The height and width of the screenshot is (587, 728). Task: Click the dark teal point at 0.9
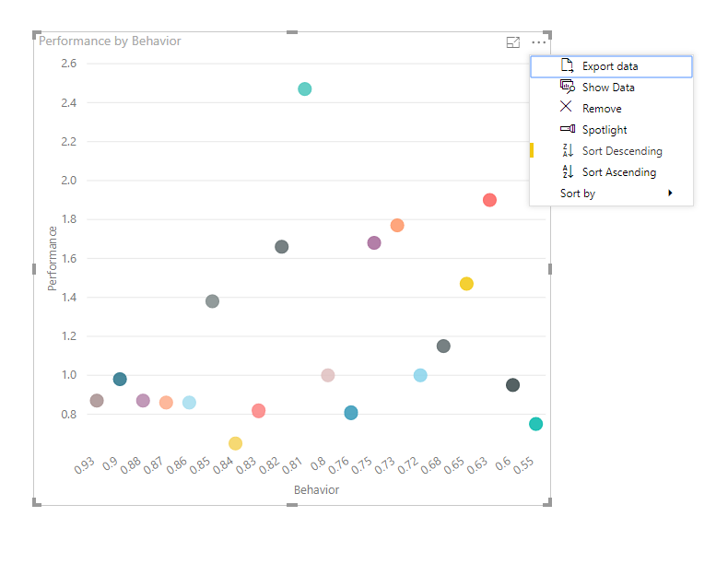coord(120,380)
